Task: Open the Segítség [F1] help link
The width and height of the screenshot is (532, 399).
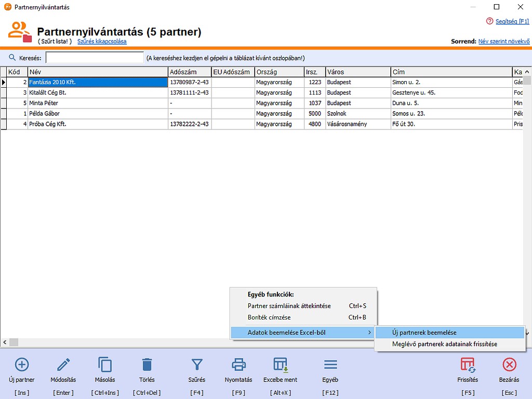Action: pyautogui.click(x=511, y=21)
